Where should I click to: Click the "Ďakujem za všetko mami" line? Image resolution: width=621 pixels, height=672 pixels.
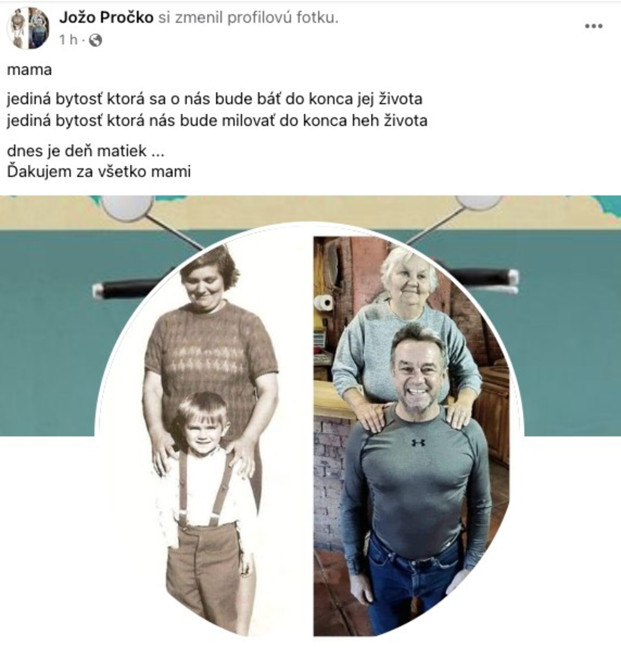coord(99,172)
